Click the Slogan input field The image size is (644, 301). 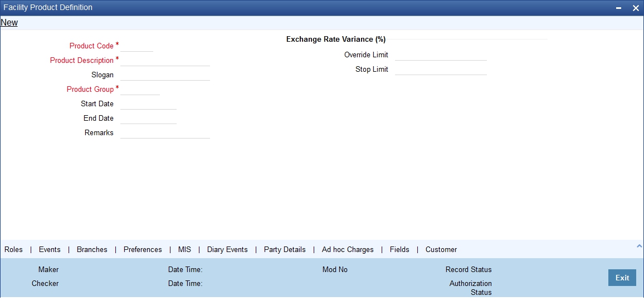click(165, 75)
